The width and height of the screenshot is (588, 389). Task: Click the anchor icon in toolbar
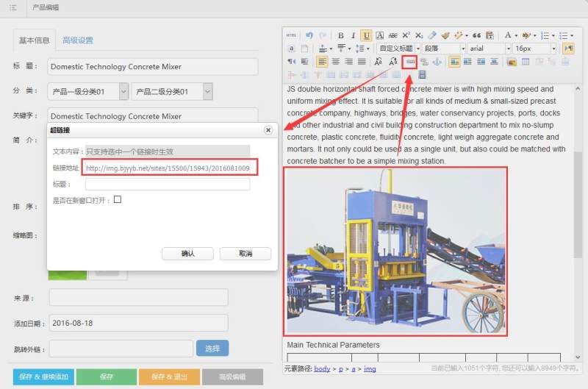[x=437, y=62]
